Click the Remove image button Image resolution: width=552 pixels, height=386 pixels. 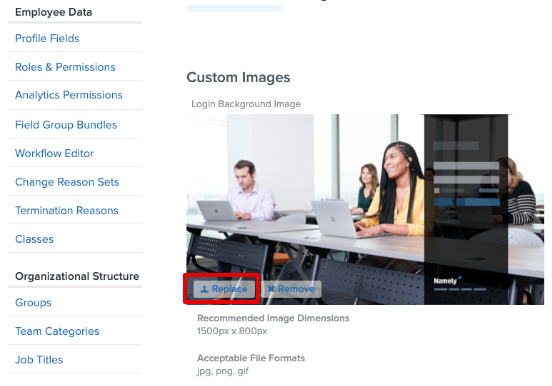coord(291,289)
